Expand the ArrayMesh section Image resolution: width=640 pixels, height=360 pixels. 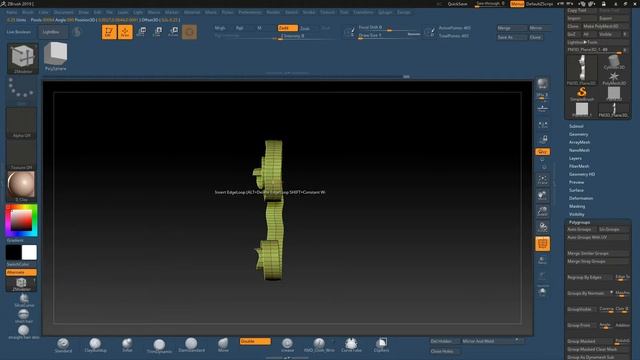coord(579,142)
